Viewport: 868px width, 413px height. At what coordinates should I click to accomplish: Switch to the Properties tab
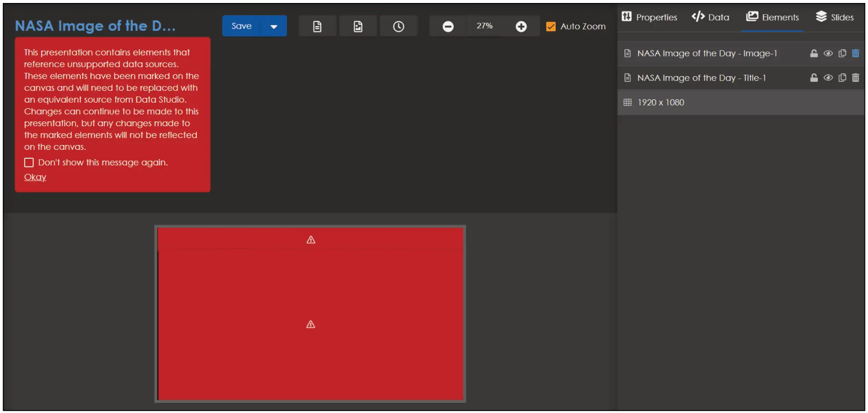click(649, 17)
